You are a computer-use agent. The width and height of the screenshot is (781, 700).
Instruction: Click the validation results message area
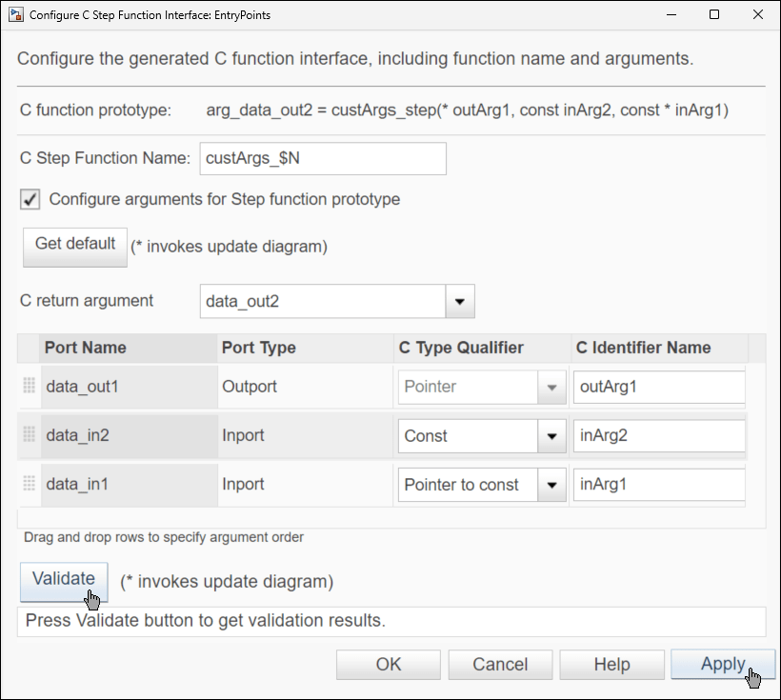click(390, 620)
